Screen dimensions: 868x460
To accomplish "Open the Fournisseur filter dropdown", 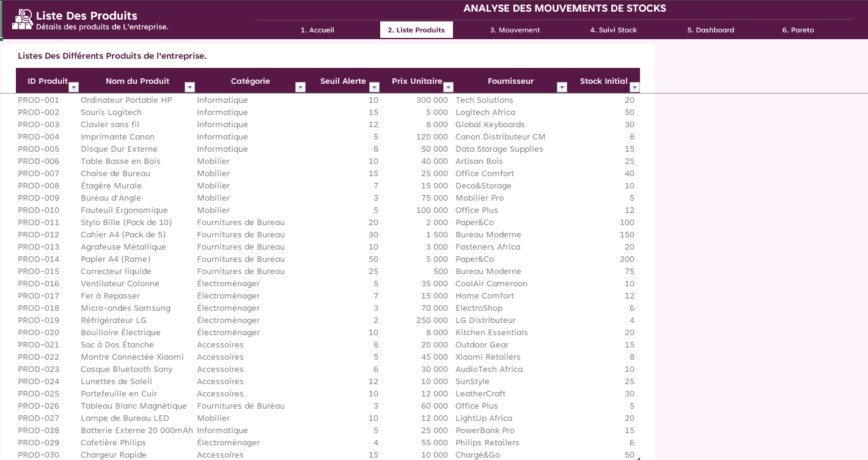I will pyautogui.click(x=562, y=87).
